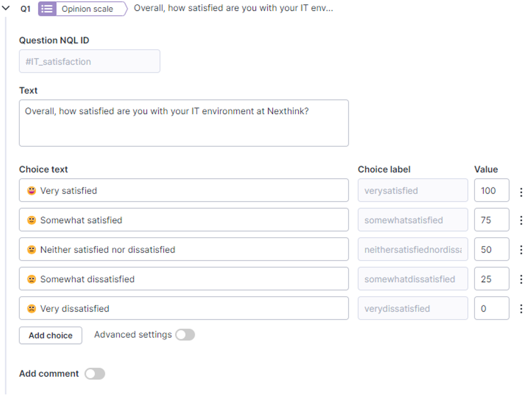Screen dimensions: 532x395
Task: Open options menu for Neither satisfied row
Action: pyautogui.click(x=521, y=250)
